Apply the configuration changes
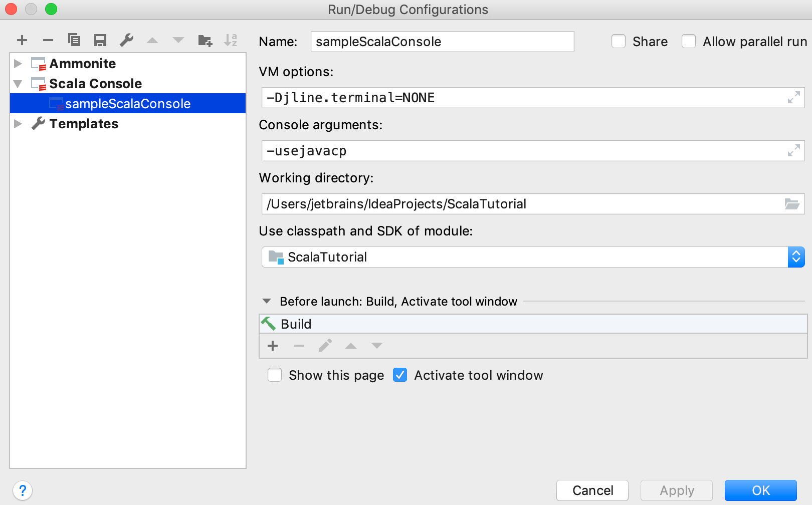812x505 pixels. [x=676, y=490]
